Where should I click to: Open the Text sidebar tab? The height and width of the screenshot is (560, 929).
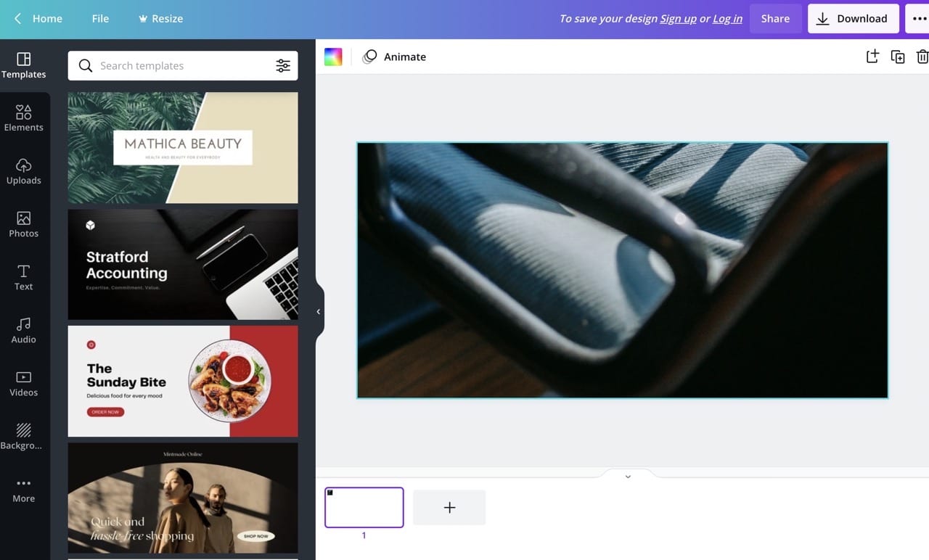tap(24, 277)
